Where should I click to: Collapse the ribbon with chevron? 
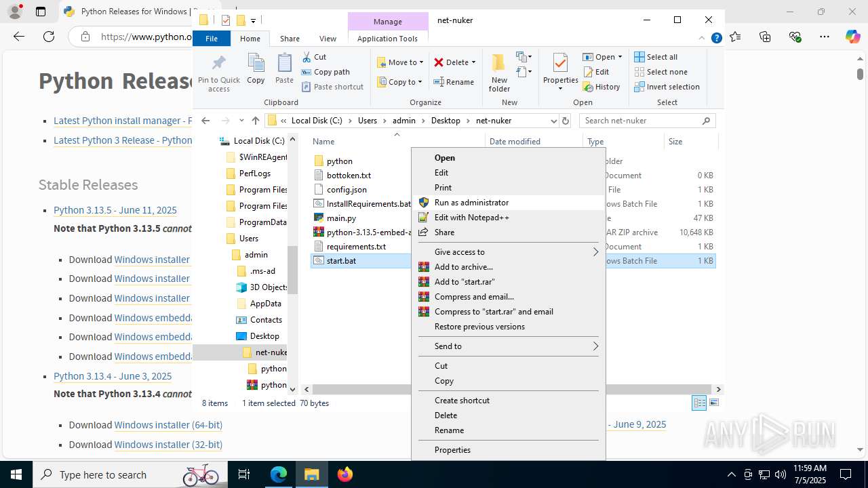pyautogui.click(x=703, y=39)
